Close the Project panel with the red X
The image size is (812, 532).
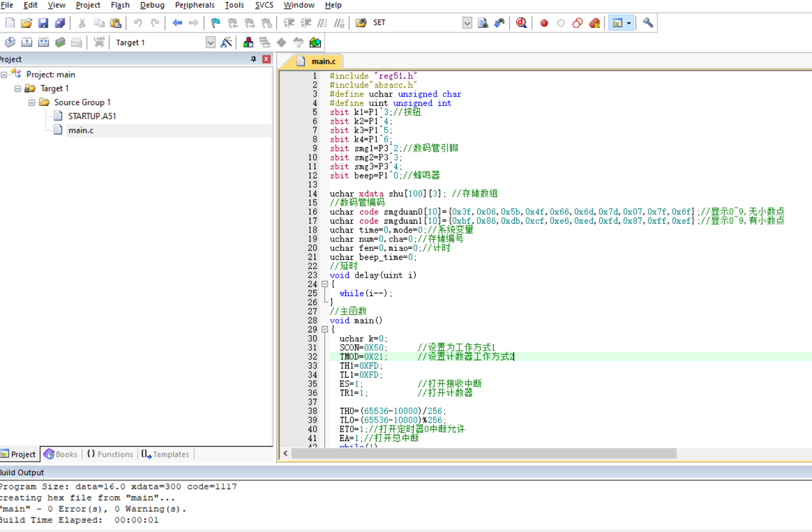point(266,59)
